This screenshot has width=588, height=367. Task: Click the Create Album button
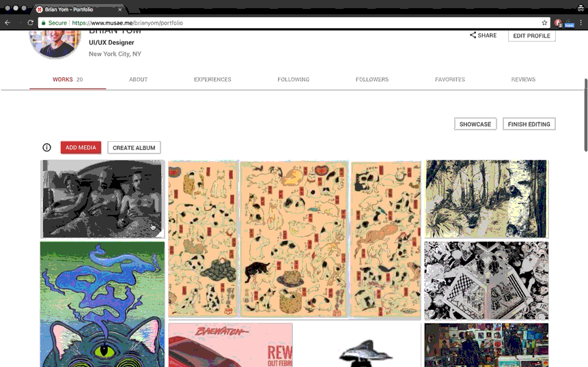[134, 147]
